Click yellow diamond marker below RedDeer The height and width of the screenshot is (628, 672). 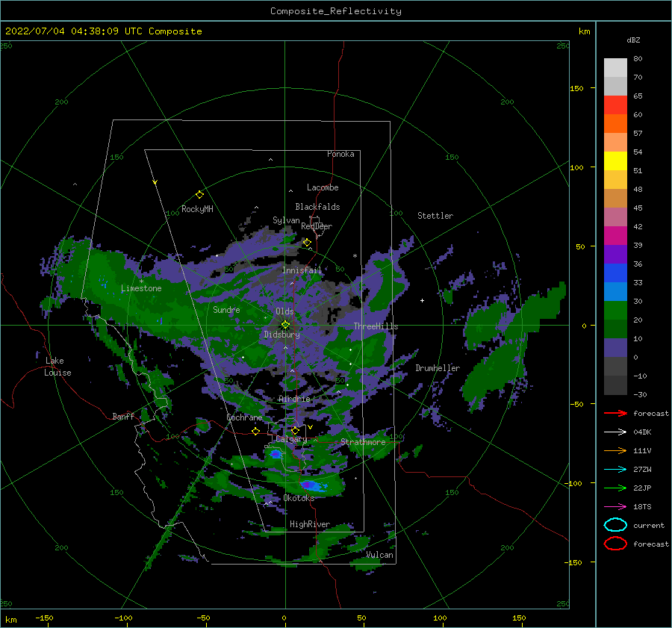pyautogui.click(x=307, y=243)
